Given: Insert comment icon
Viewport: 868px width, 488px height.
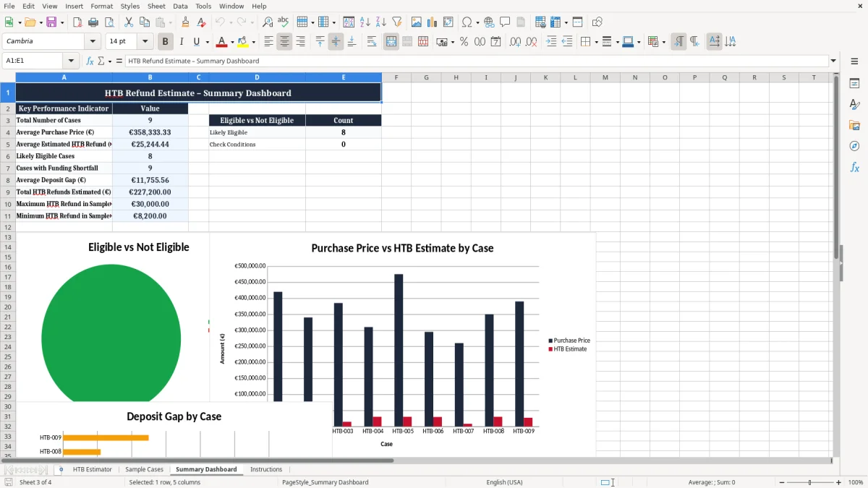Looking at the screenshot, I should click(x=505, y=22).
